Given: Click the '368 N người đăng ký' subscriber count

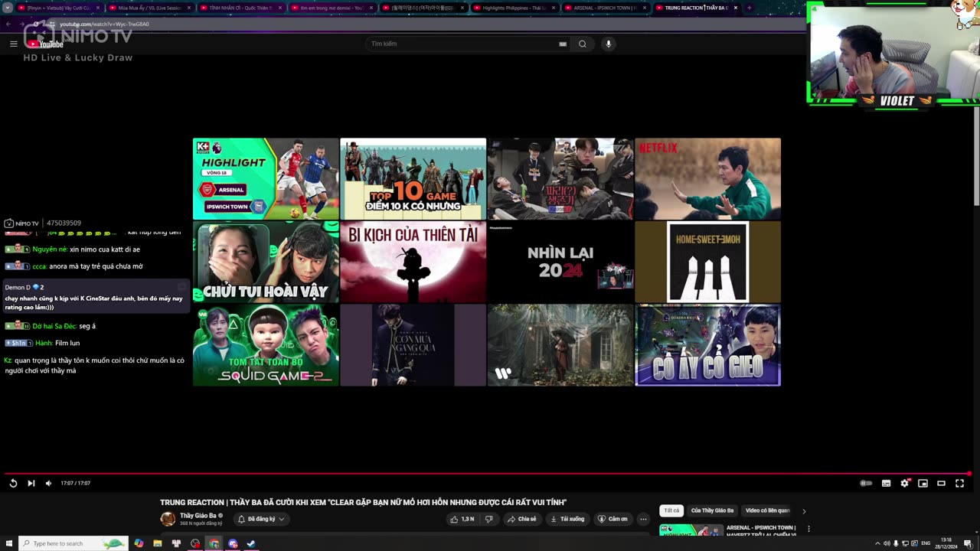Looking at the screenshot, I should coord(201,523).
